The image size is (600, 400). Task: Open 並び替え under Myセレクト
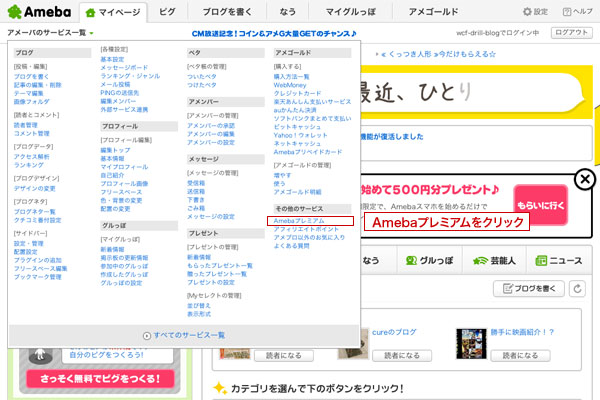(199, 306)
